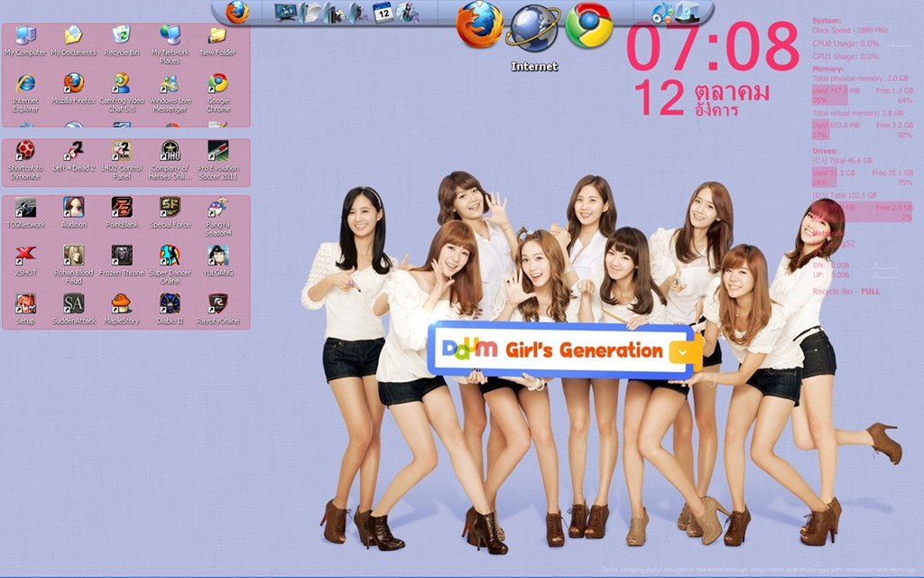The height and width of the screenshot is (578, 924).
Task: Open the RaycityOnline shortcut
Action: [217, 309]
